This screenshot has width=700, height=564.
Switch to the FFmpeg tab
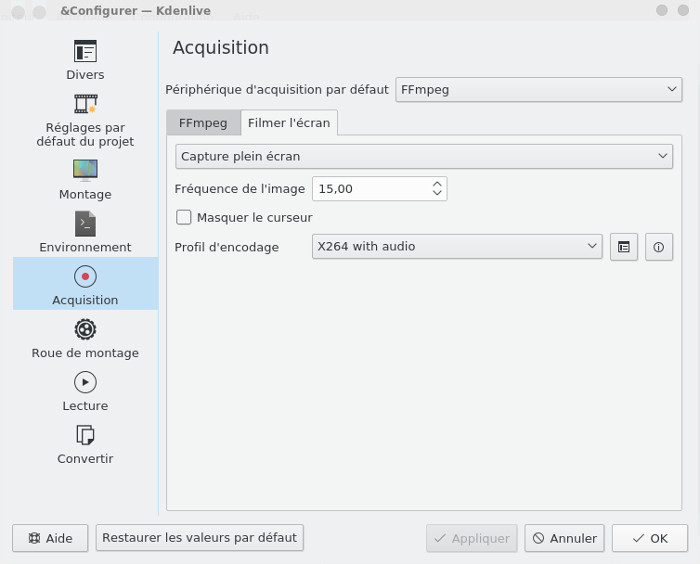[x=203, y=123]
